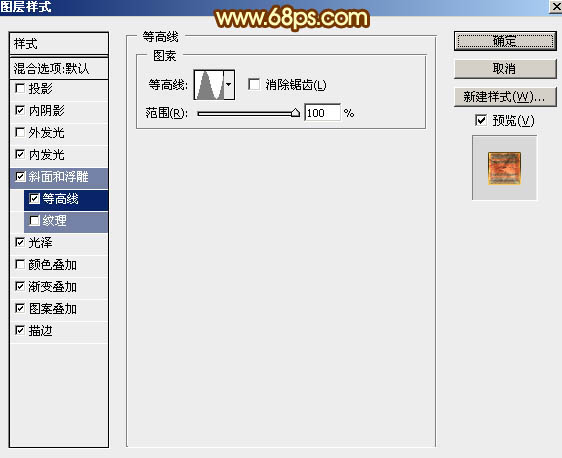
Task: Click the contour curve preview thumbnail
Action: 209,85
